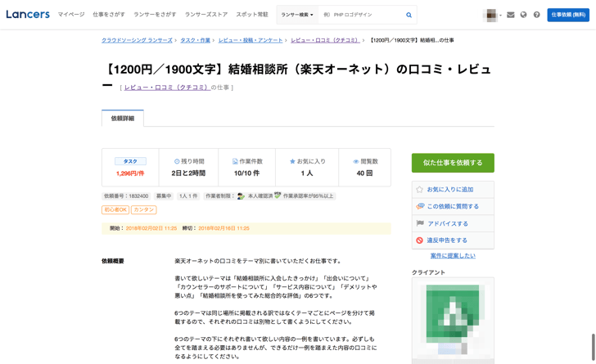The image size is (596, 364).
Task: Expand the ランサー検索 dropdown
Action: point(297,15)
